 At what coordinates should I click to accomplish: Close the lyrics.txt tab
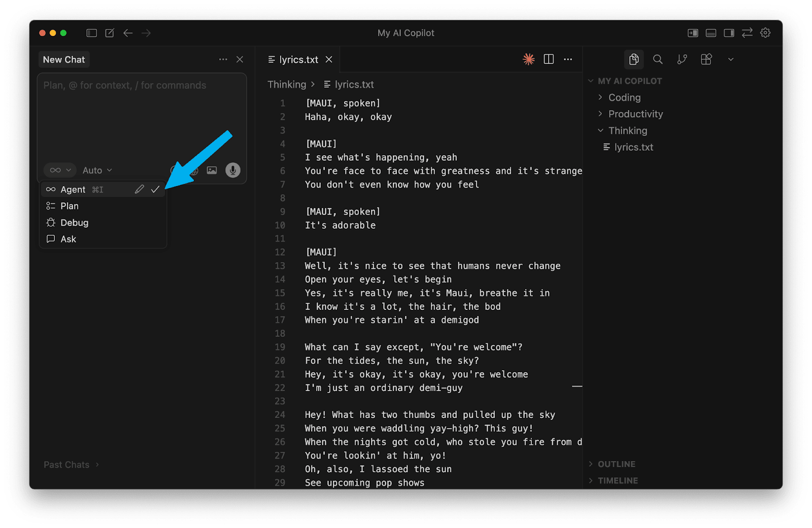coord(329,59)
